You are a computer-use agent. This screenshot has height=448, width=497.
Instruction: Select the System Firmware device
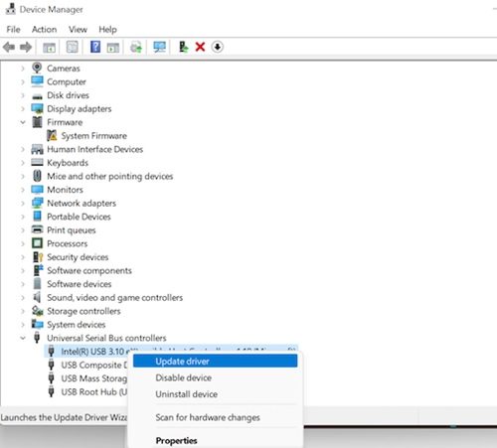pos(93,136)
